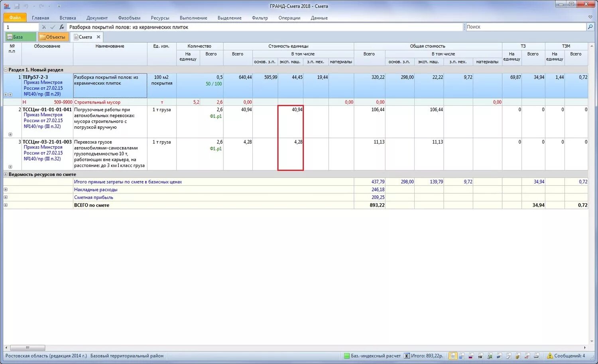Open the Выделение ribbon tab
The width and height of the screenshot is (598, 364).
(x=230, y=18)
